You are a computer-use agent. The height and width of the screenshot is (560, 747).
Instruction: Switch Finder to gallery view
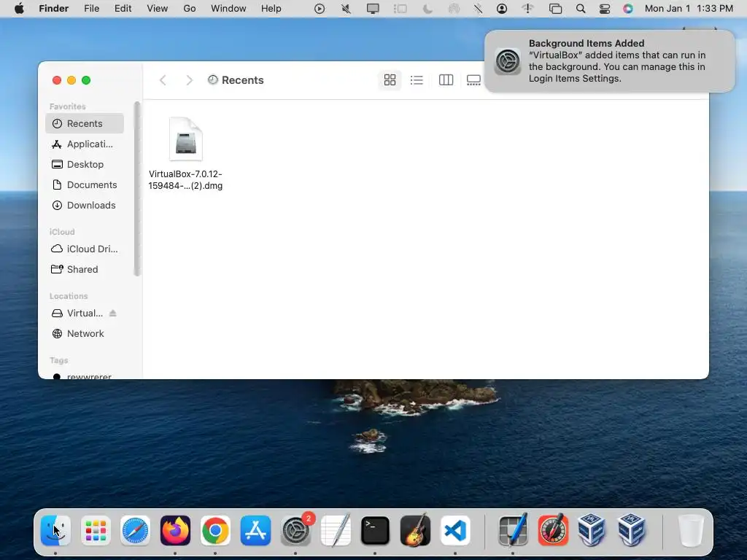point(473,80)
